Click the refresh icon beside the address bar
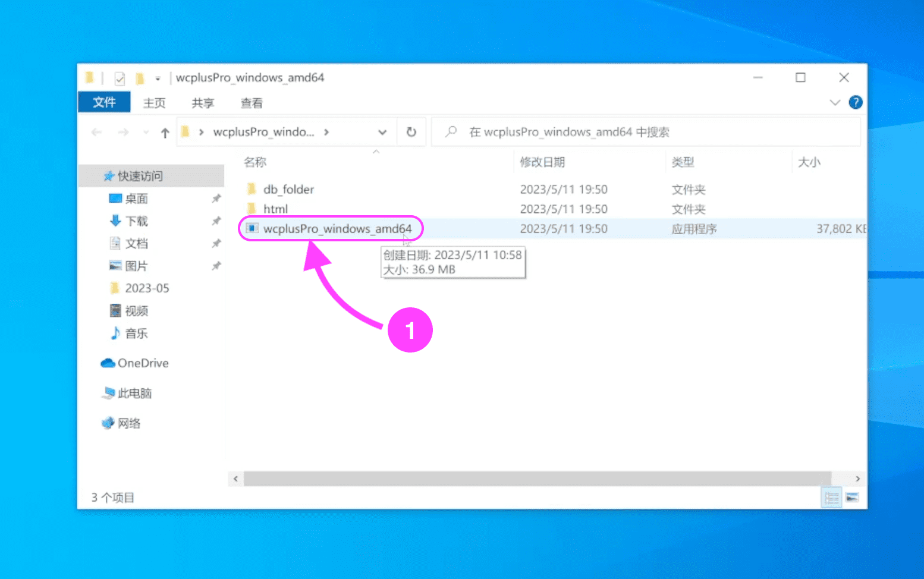924x579 pixels. click(411, 132)
